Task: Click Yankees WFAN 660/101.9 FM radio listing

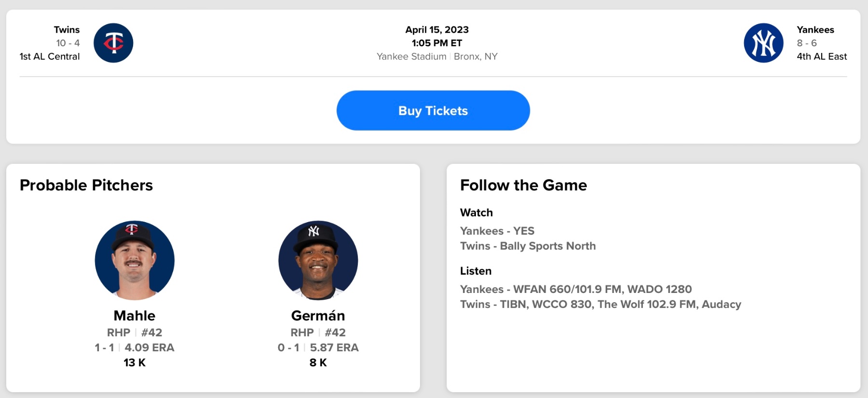Action: (575, 289)
